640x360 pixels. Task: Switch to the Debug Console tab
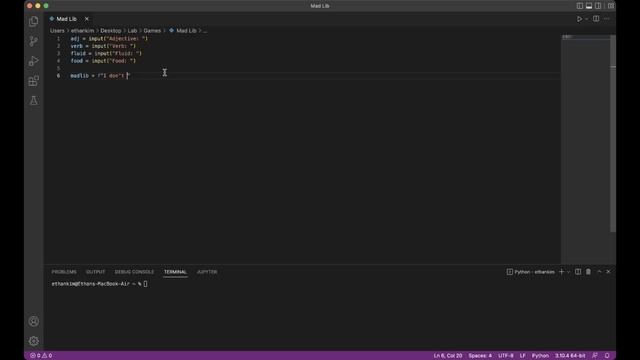click(x=134, y=272)
